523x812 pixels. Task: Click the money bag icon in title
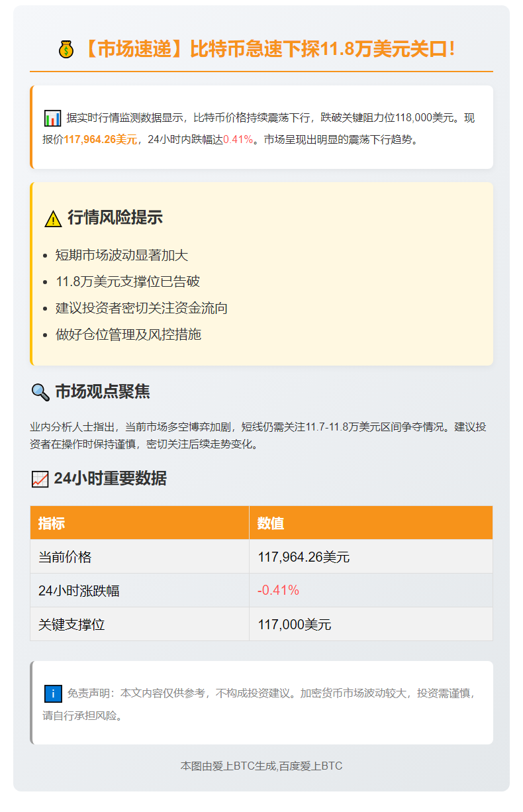(x=66, y=50)
